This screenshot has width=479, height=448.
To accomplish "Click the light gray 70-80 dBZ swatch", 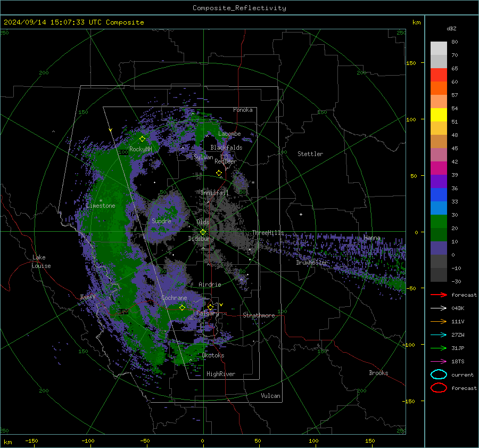I will point(439,48).
